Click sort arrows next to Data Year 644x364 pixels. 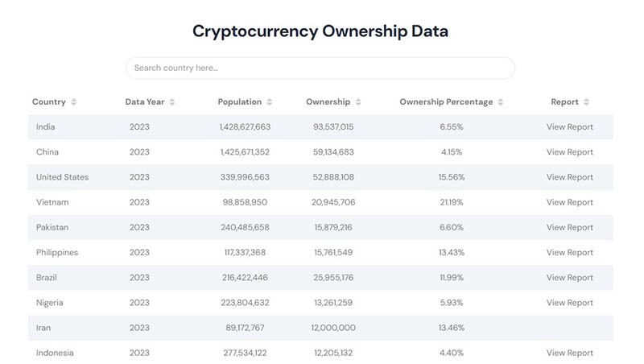172,102
